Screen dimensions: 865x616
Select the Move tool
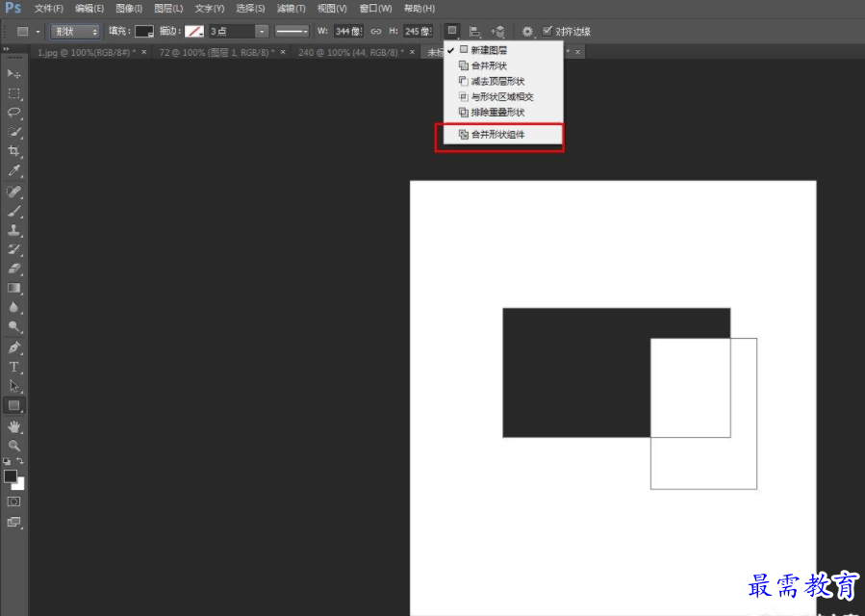(14, 74)
